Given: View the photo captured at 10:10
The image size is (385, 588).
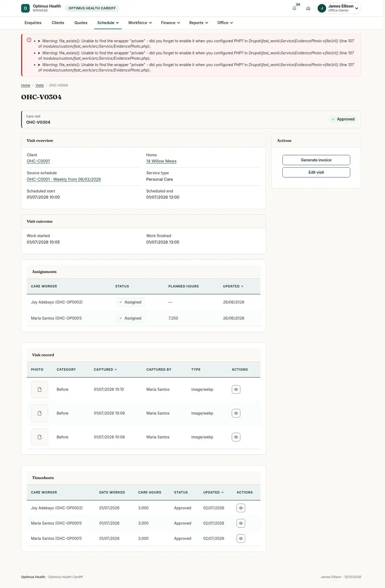Looking at the screenshot, I should point(236,390).
